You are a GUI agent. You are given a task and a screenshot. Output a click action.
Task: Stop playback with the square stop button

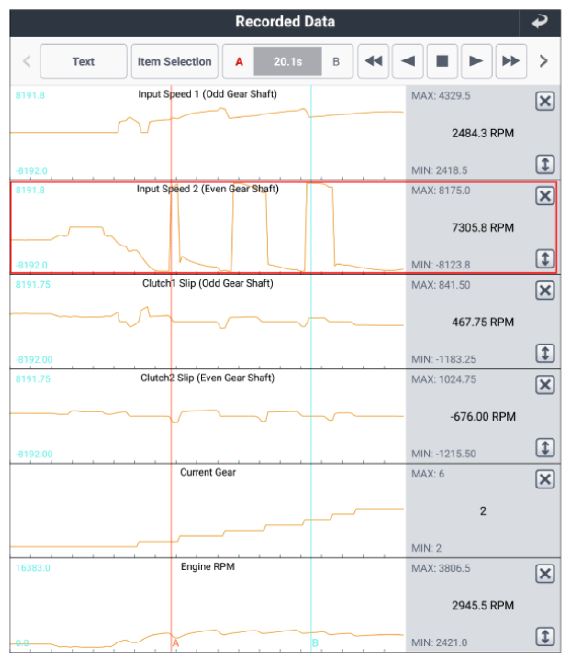(x=442, y=62)
